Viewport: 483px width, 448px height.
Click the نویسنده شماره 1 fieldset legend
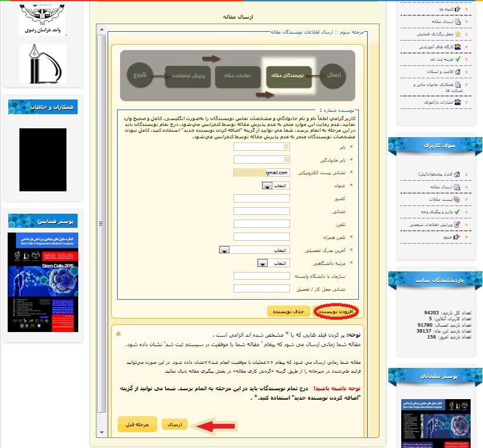337,110
